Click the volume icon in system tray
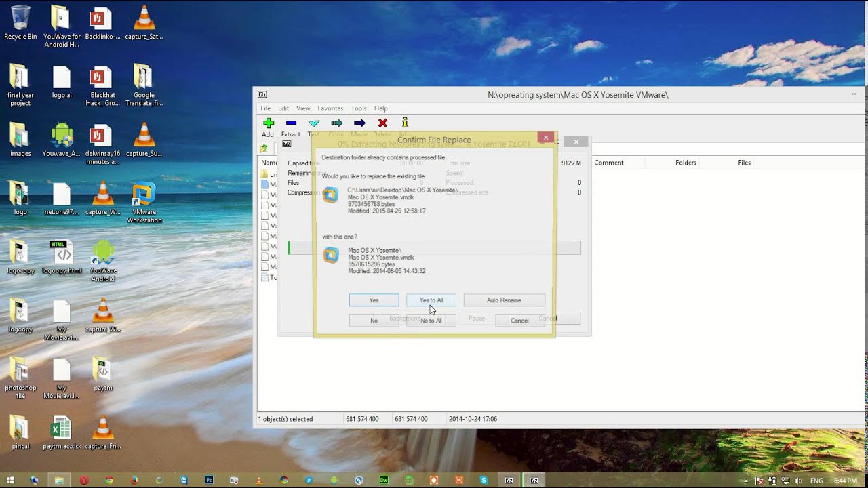This screenshot has height=488, width=868. click(798, 481)
